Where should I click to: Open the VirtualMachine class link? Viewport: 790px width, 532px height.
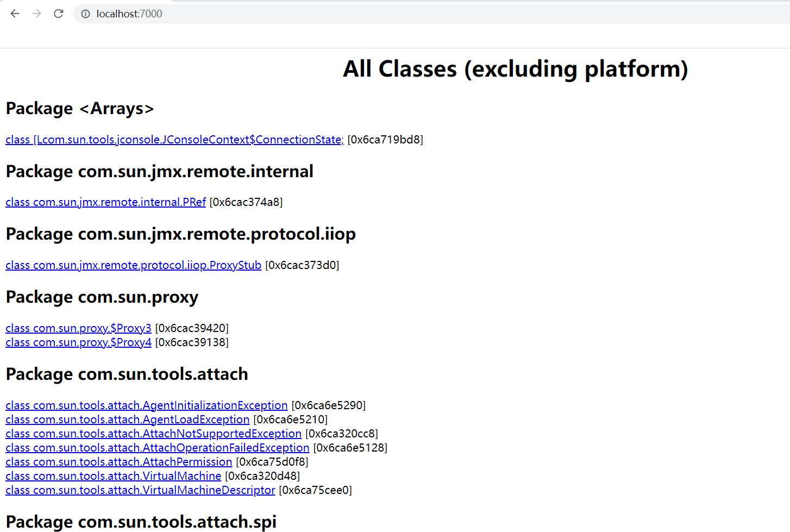tap(113, 476)
